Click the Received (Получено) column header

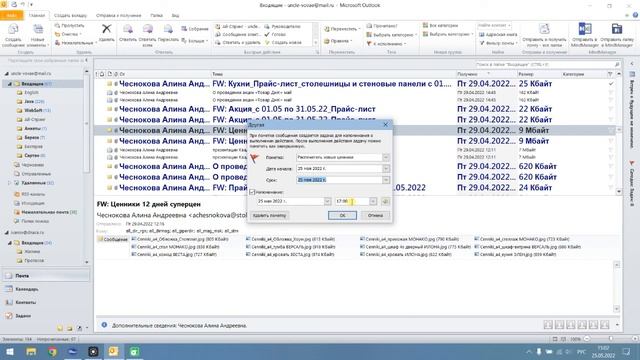point(486,74)
